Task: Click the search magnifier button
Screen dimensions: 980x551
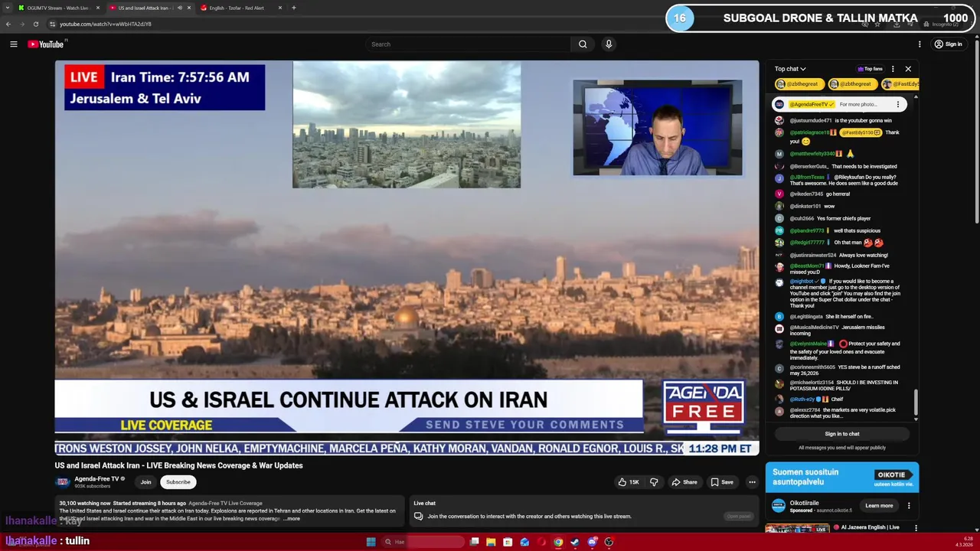Action: [583, 44]
